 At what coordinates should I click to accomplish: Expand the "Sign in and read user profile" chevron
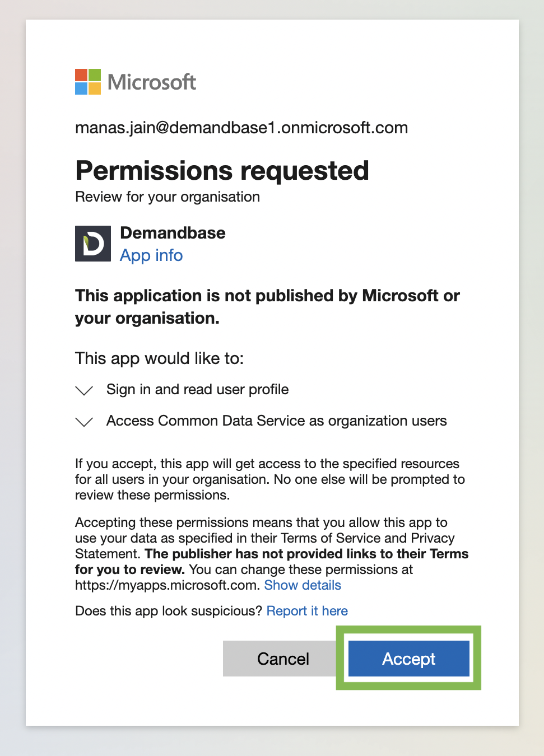tap(84, 390)
